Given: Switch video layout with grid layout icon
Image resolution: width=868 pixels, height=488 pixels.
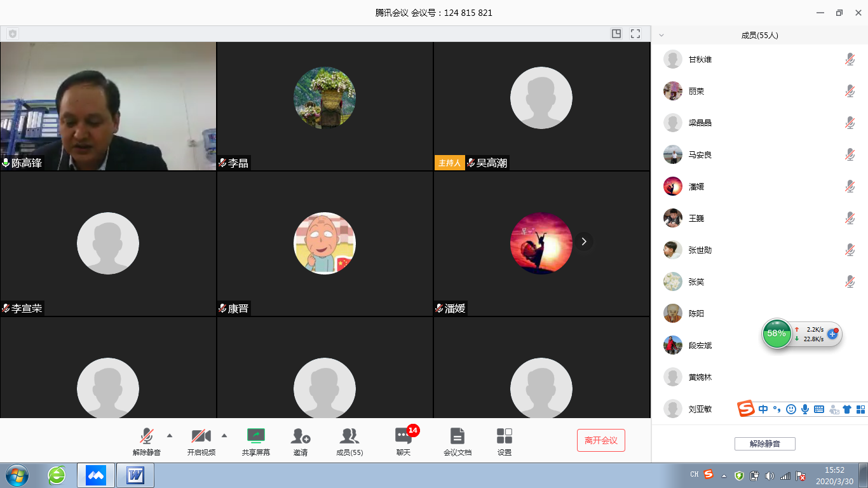Looking at the screenshot, I should pos(616,34).
